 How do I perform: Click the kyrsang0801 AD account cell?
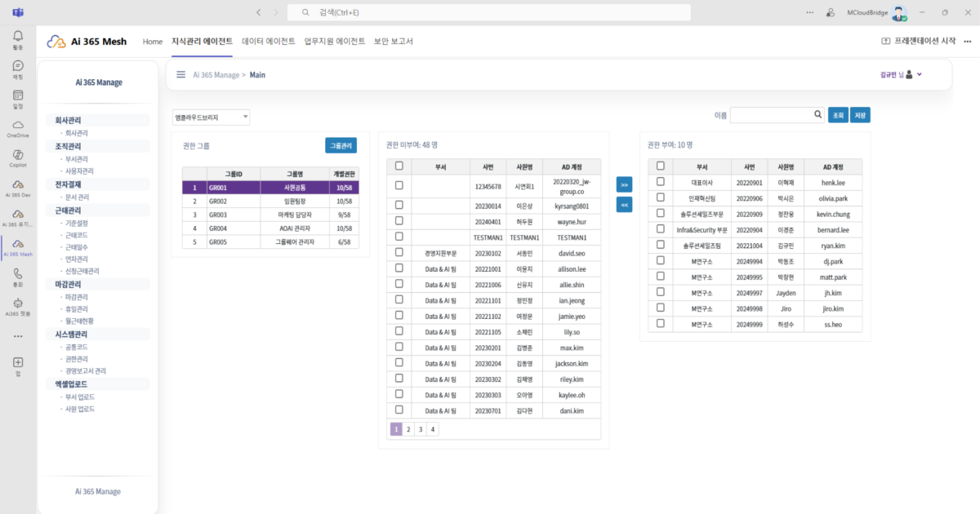click(x=571, y=206)
